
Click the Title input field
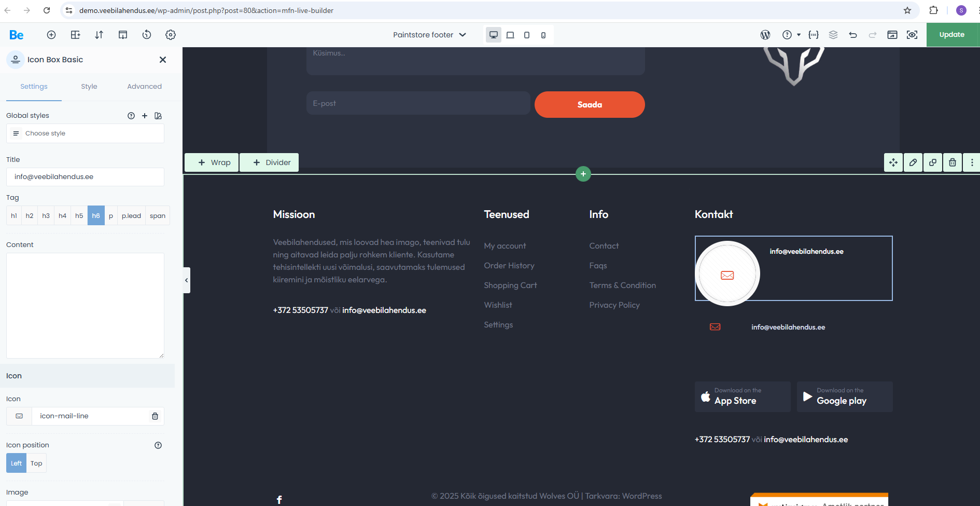[x=85, y=177]
